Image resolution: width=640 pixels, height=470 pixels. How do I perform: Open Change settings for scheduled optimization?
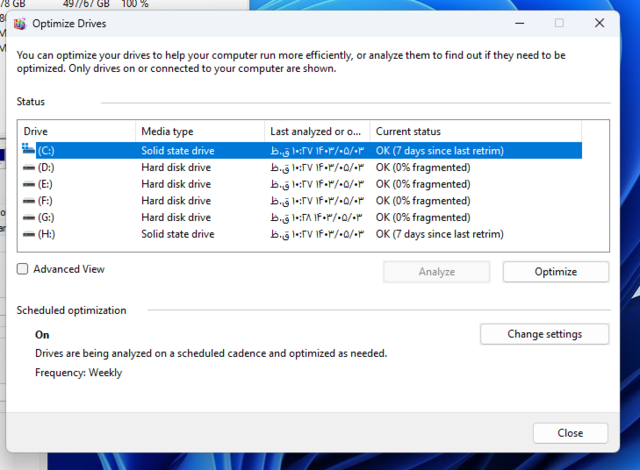(x=544, y=334)
